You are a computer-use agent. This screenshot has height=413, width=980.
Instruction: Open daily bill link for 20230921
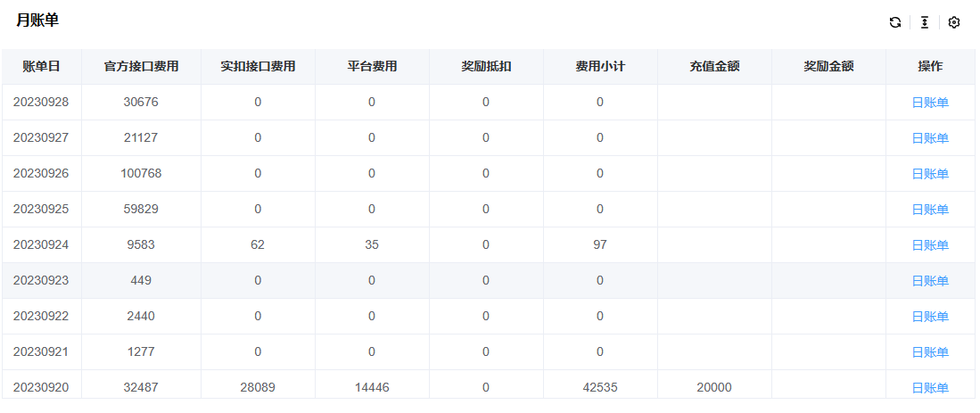point(930,352)
